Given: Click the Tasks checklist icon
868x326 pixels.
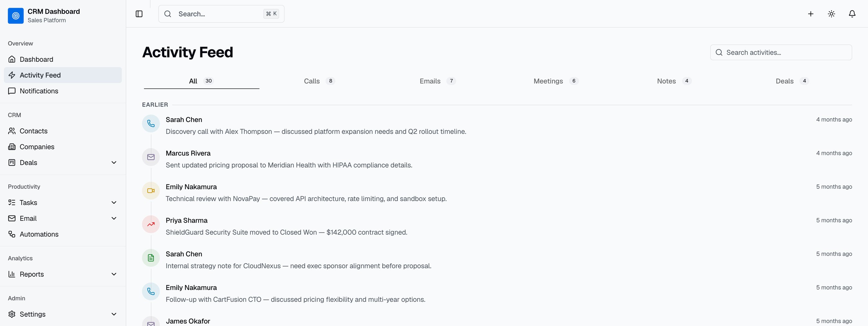Looking at the screenshot, I should [12, 202].
